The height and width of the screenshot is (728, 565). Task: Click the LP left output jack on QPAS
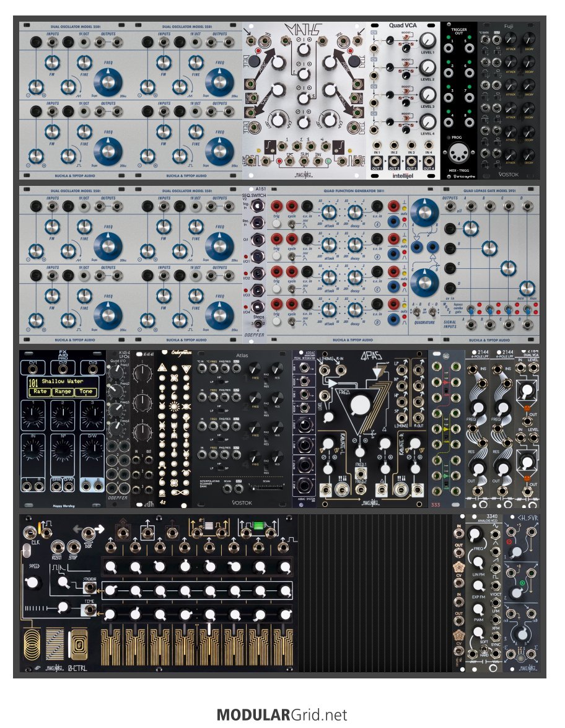(x=403, y=371)
